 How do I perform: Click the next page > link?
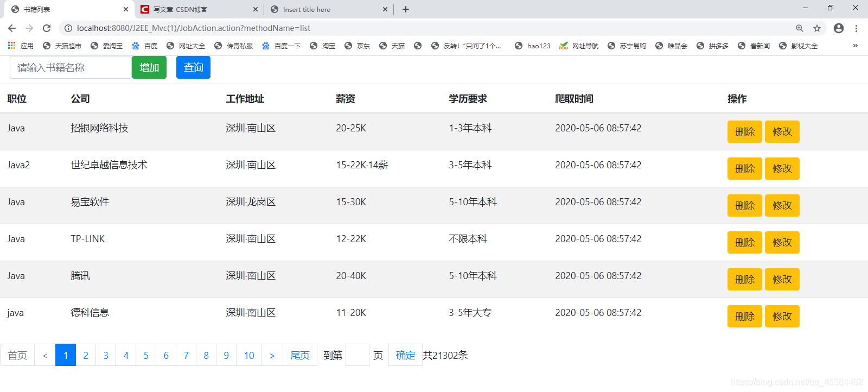pos(272,355)
